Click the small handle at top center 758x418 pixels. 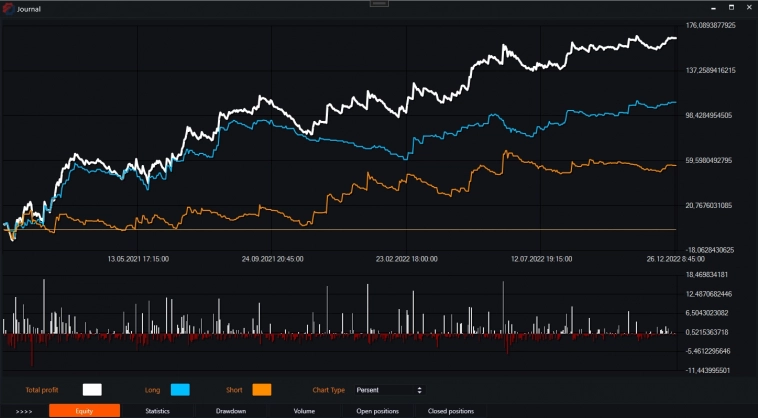pyautogui.click(x=379, y=3)
